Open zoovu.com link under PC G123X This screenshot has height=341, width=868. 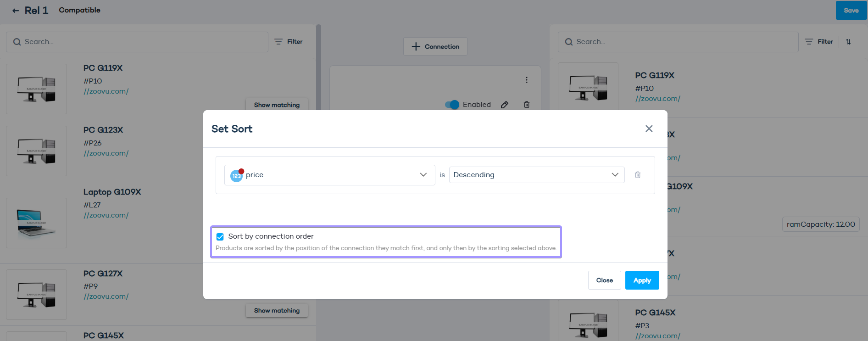106,153
